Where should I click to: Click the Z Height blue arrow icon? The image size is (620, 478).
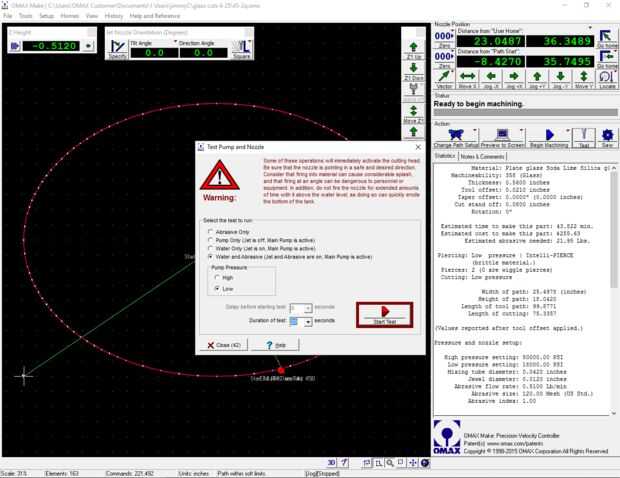[15, 46]
